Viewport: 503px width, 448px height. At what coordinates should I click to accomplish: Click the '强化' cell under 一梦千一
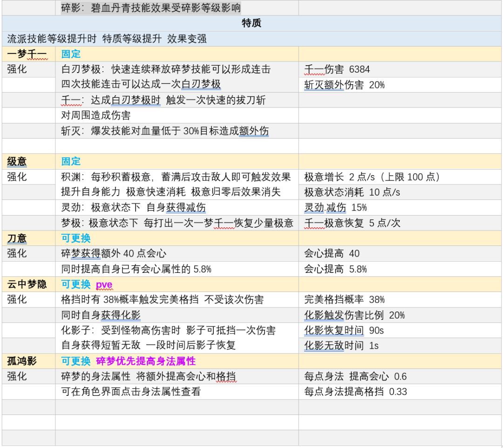[x=28, y=69]
